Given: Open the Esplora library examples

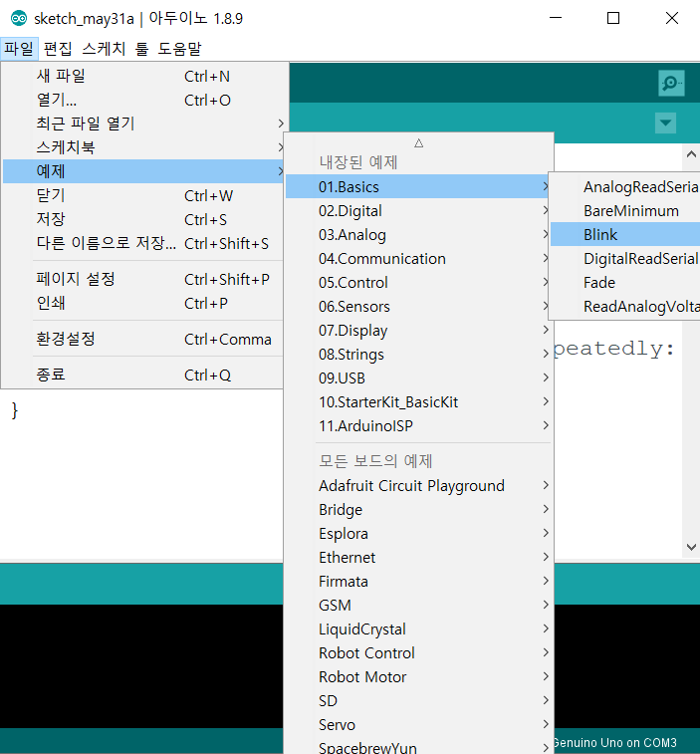Looking at the screenshot, I should [x=418, y=533].
